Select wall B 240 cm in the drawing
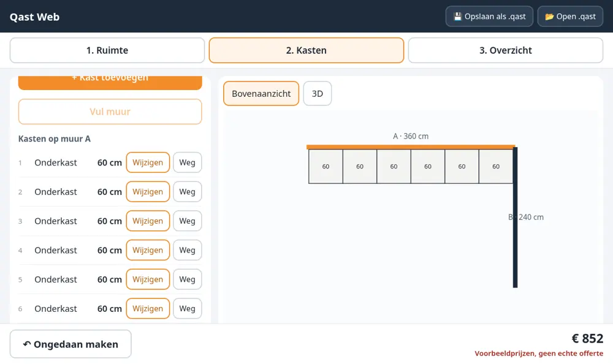The image size is (613, 364). coord(516,217)
